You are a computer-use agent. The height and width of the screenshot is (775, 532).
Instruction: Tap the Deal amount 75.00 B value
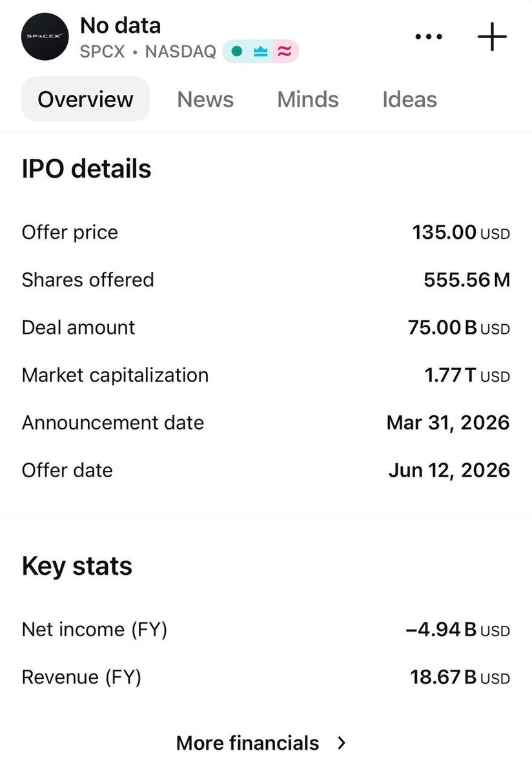[459, 327]
